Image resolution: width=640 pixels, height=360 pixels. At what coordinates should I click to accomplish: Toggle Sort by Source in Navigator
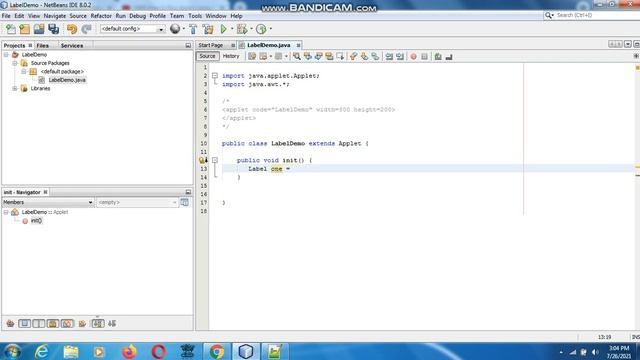[x=112, y=324]
